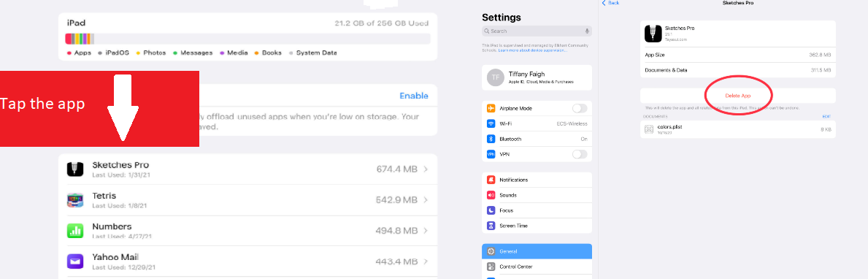Tap the colors.plist file icon
The width and height of the screenshot is (868, 279).
(649, 129)
